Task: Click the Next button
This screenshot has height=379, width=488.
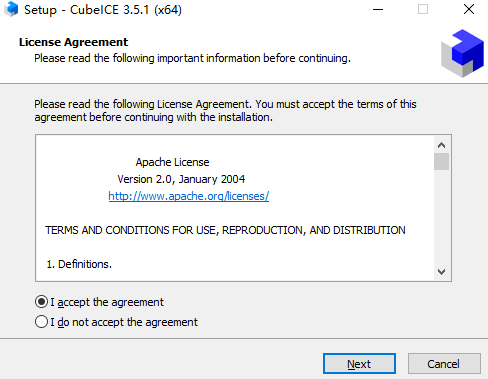Action: pyautogui.click(x=359, y=364)
